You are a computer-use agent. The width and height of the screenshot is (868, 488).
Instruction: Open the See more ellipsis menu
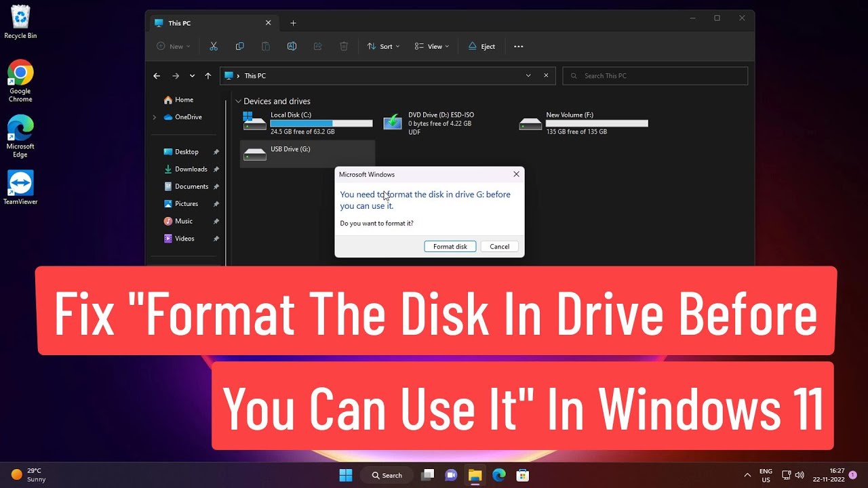click(519, 46)
